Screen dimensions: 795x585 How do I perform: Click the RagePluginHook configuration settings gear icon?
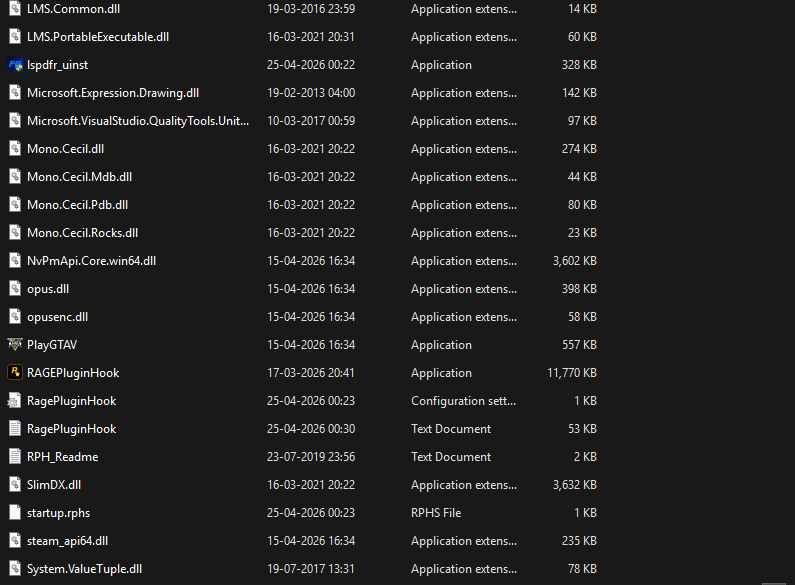[15, 401]
